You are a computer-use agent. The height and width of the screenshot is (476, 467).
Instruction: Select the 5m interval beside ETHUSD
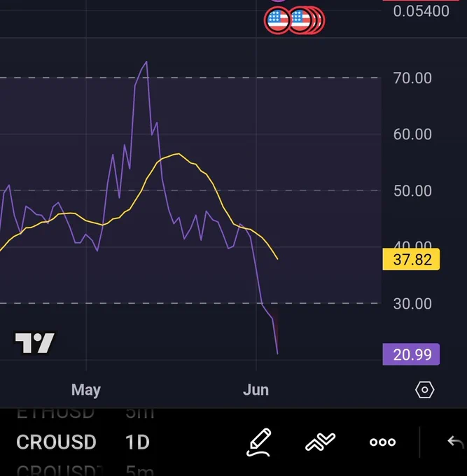[x=140, y=413]
